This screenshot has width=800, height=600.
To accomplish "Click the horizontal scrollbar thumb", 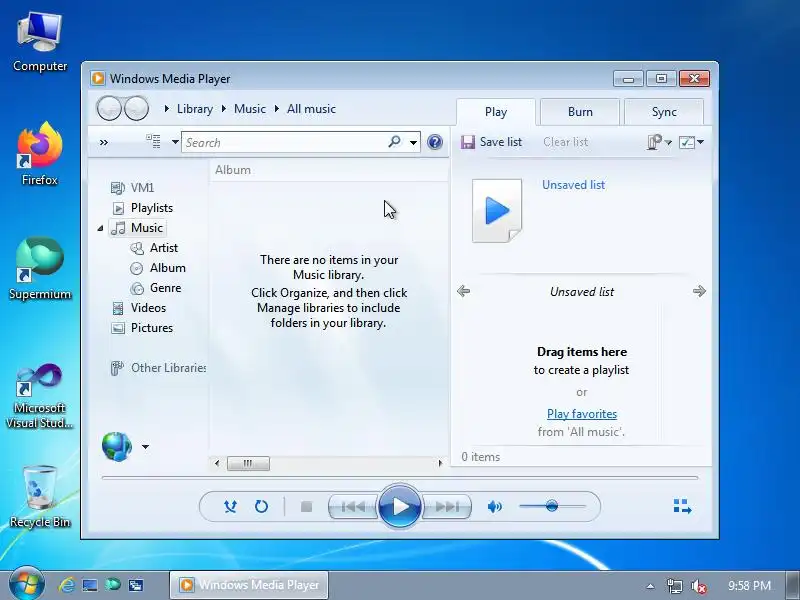I will tap(248, 463).
